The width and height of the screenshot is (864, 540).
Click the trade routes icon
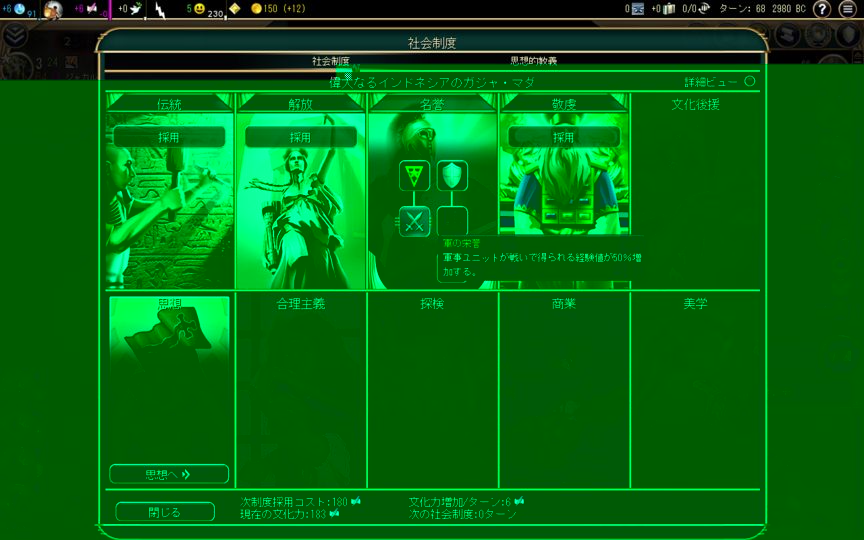pos(638,8)
